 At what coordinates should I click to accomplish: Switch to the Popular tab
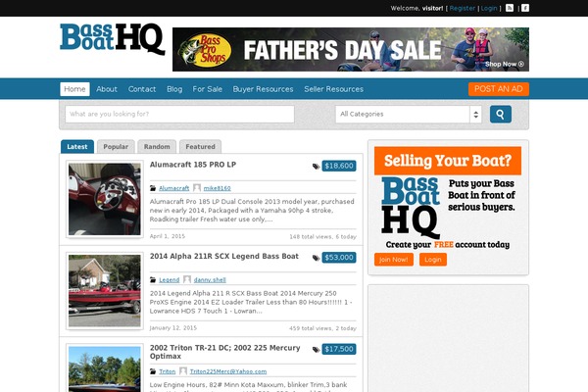(116, 147)
